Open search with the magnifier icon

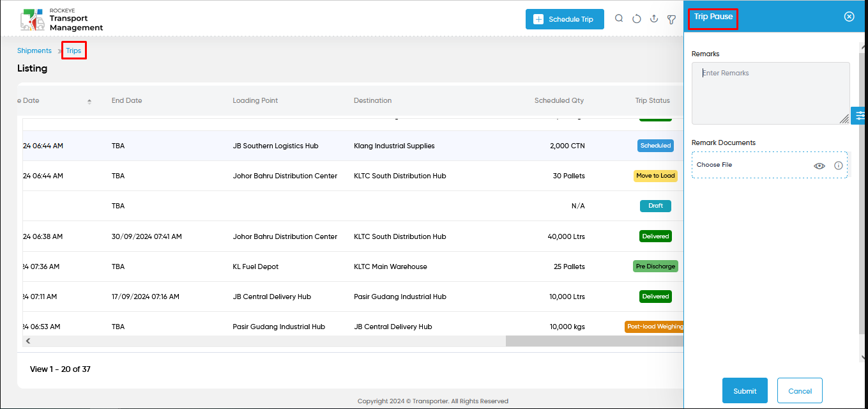pyautogui.click(x=619, y=19)
